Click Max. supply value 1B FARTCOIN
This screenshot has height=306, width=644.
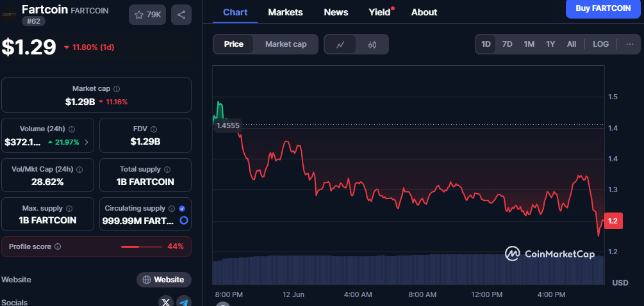tap(47, 220)
